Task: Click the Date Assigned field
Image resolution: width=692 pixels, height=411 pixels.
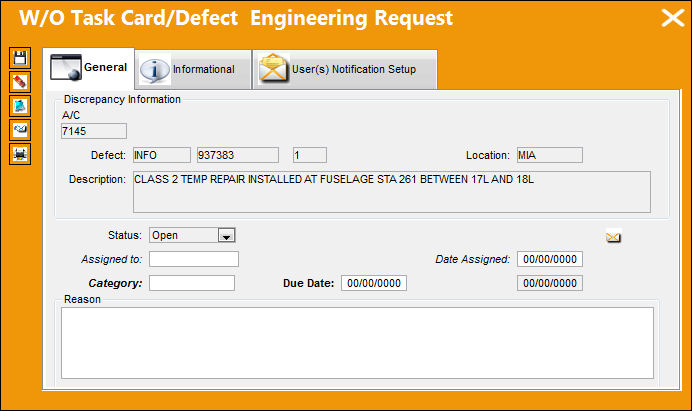Action: tap(550, 259)
